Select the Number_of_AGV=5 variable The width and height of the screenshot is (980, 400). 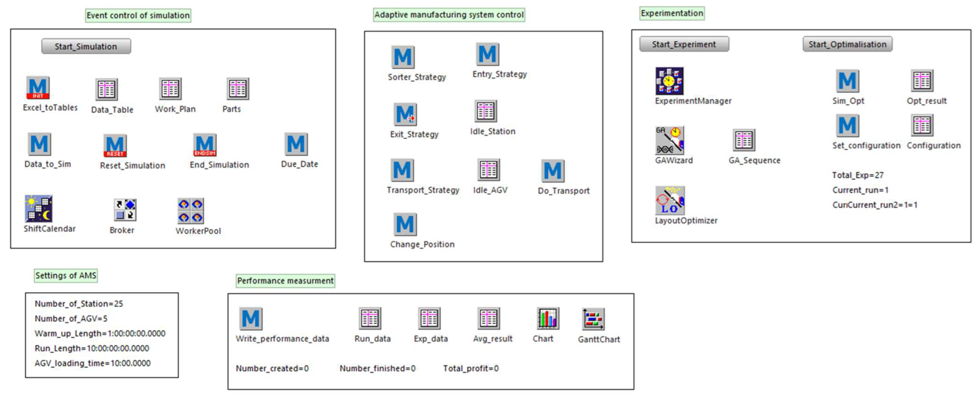[71, 318]
